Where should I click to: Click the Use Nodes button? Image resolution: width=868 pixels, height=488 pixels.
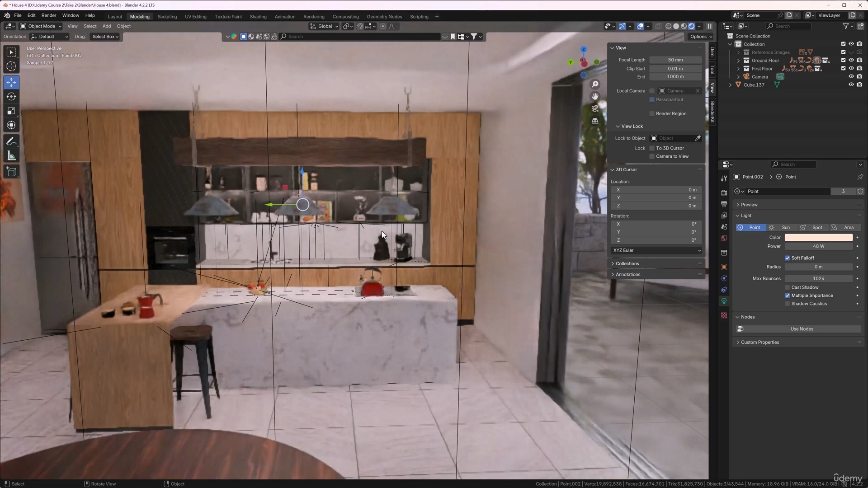[801, 329]
